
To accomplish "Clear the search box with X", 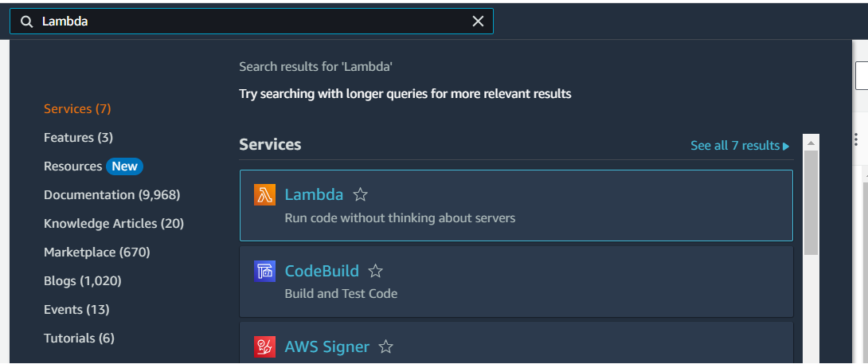I will 478,22.
